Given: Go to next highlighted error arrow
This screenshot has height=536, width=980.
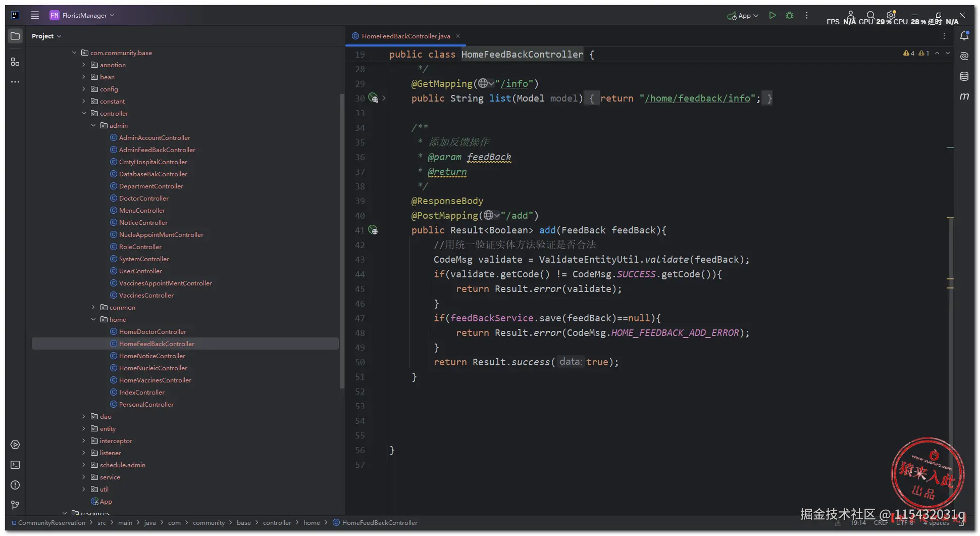Looking at the screenshot, I should pos(948,53).
